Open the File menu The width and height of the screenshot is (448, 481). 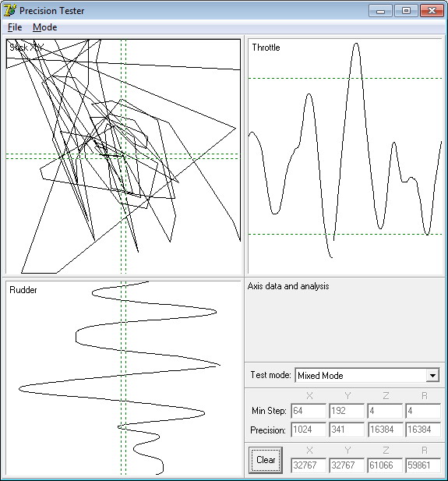[x=15, y=27]
